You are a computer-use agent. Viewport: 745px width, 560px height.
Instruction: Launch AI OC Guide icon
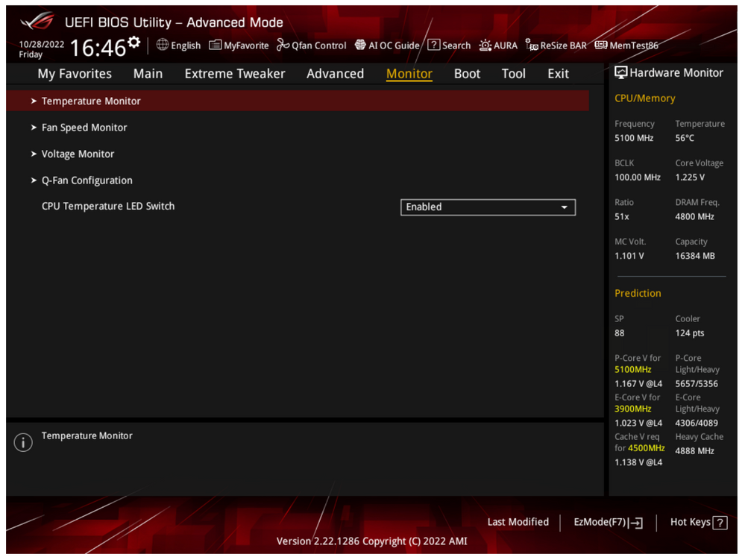click(x=361, y=45)
